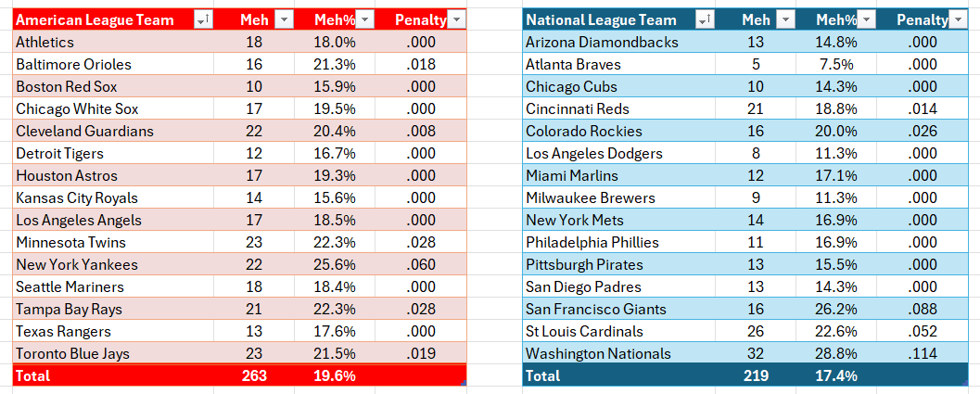The width and height of the screenshot is (980, 394).
Task: Open the American League Penalty filter dropdown
Action: click(x=457, y=20)
